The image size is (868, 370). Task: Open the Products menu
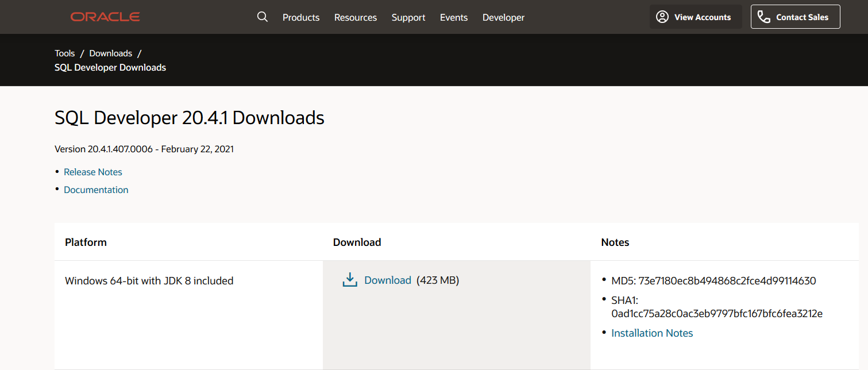click(x=300, y=17)
